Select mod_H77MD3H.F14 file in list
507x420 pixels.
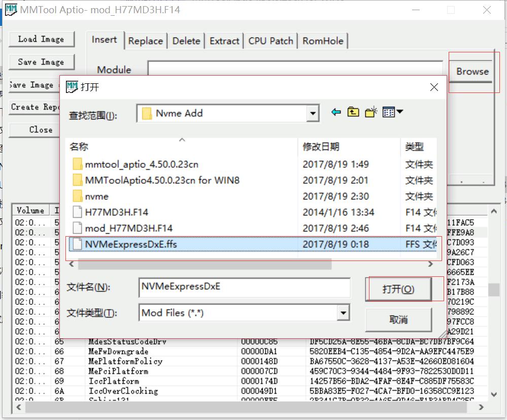tap(128, 228)
